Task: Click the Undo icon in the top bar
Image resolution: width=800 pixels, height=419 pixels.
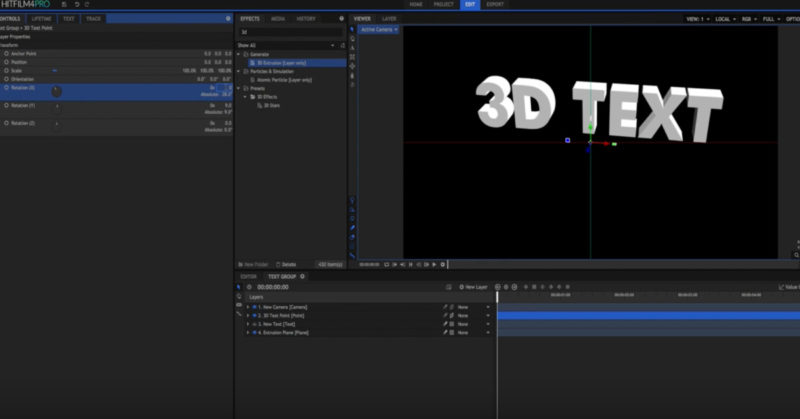Action: coord(76,5)
